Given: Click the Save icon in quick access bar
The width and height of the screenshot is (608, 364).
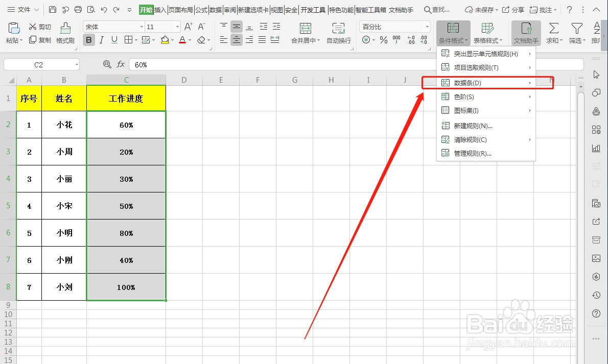Looking at the screenshot, I should tap(53, 10).
